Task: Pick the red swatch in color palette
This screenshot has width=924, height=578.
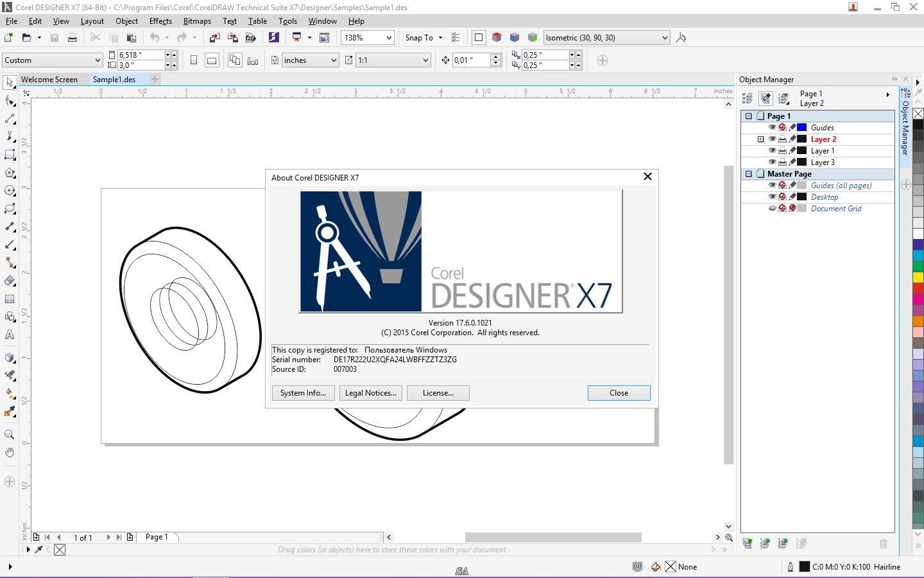Action: (918, 288)
